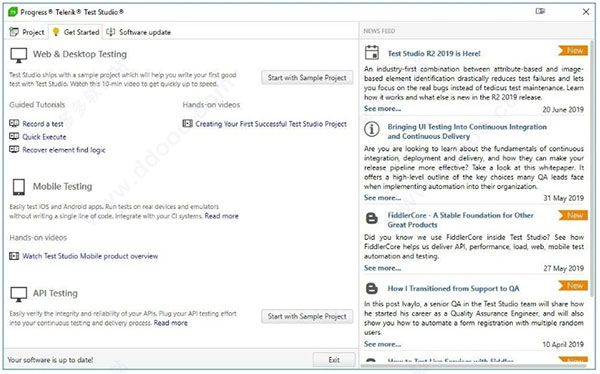Open See more under the 20 June 2019 article
Image resolution: width=600 pixels, height=374 pixels.
[382, 109]
